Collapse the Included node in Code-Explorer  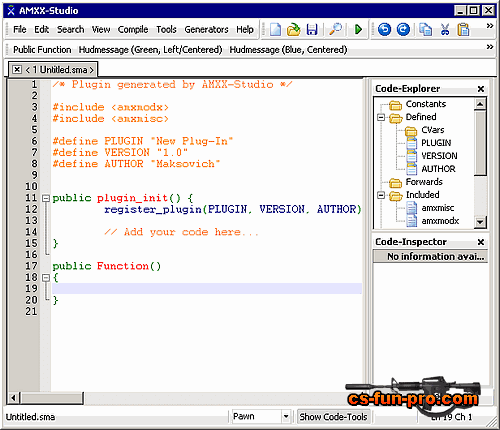click(x=381, y=195)
